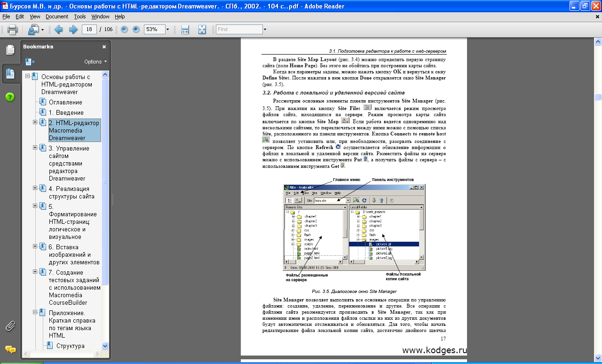Click the collaborate/share document icon

click(x=33, y=30)
